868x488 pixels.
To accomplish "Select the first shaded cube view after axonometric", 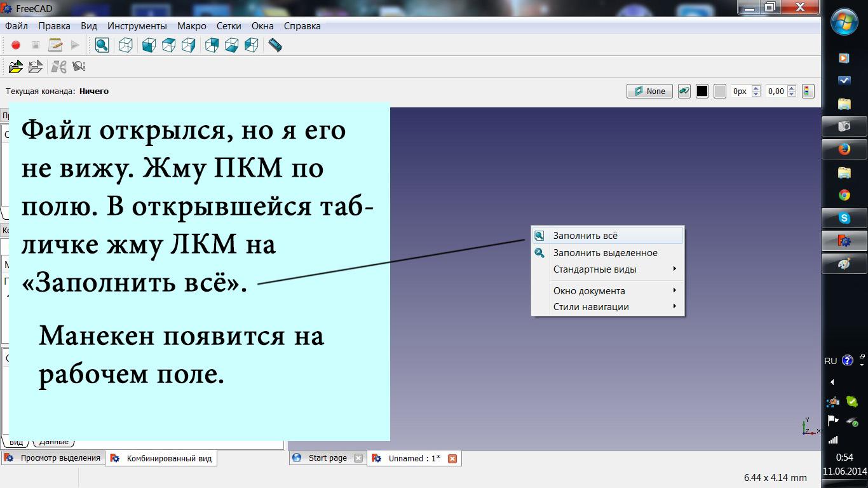I will pos(149,45).
